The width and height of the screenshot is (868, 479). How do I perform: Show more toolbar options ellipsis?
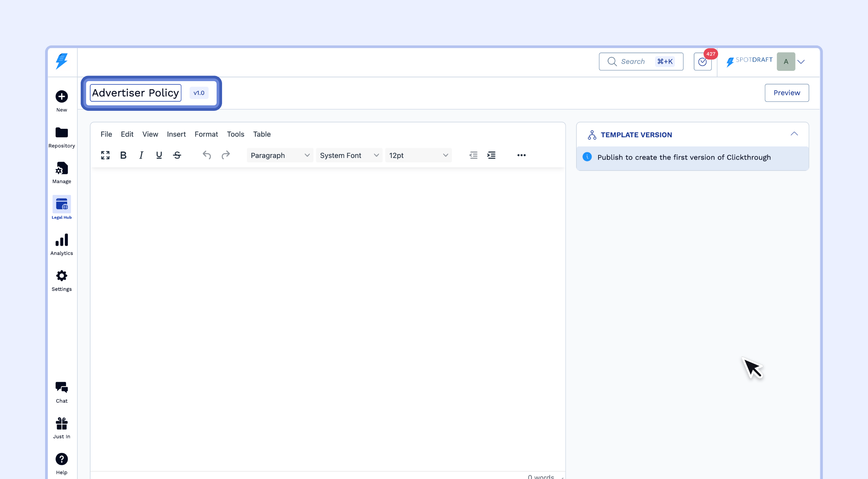(521, 155)
